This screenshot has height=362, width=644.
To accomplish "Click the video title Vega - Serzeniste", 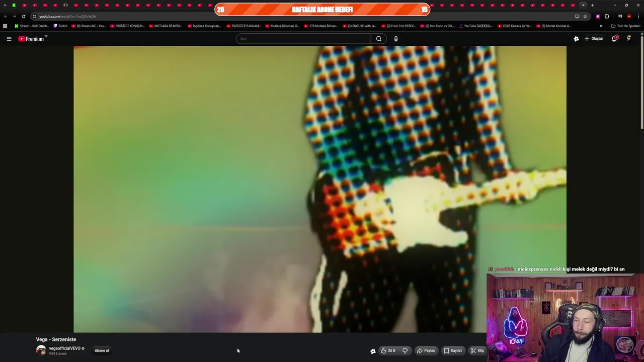I will point(56,339).
